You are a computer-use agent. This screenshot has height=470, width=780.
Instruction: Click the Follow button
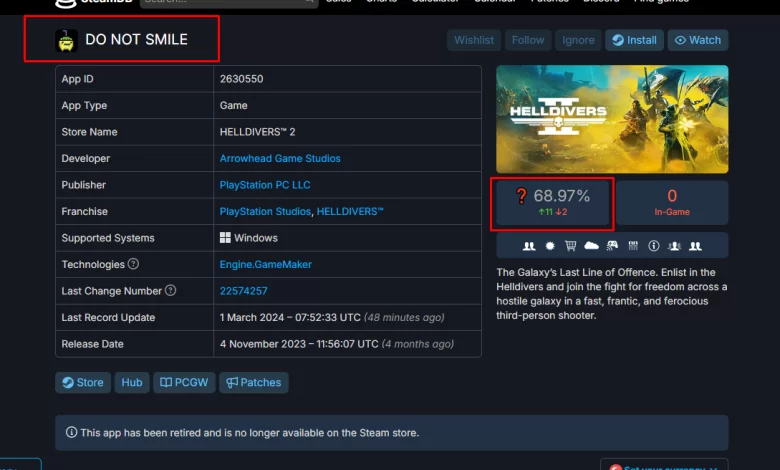(528, 40)
